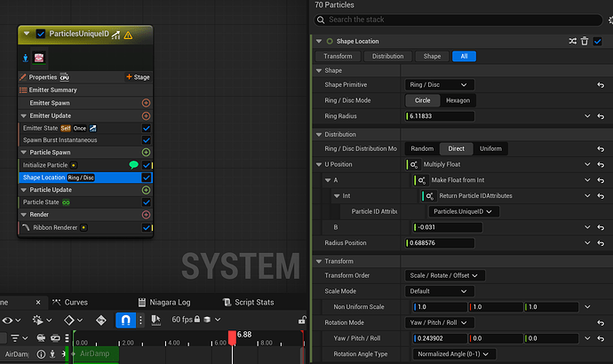The height and width of the screenshot is (364, 613).
Task: Open the Particles.UniqueID attribute dropdown
Action: [x=463, y=211]
